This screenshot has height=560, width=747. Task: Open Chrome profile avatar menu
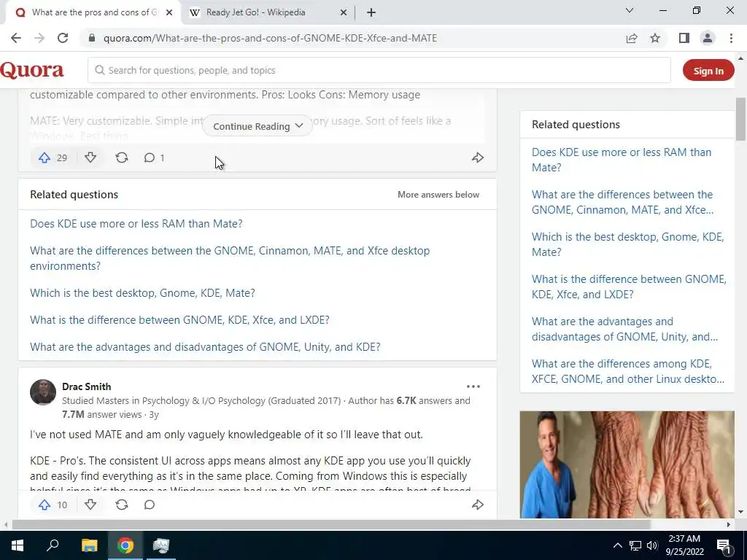tap(708, 38)
